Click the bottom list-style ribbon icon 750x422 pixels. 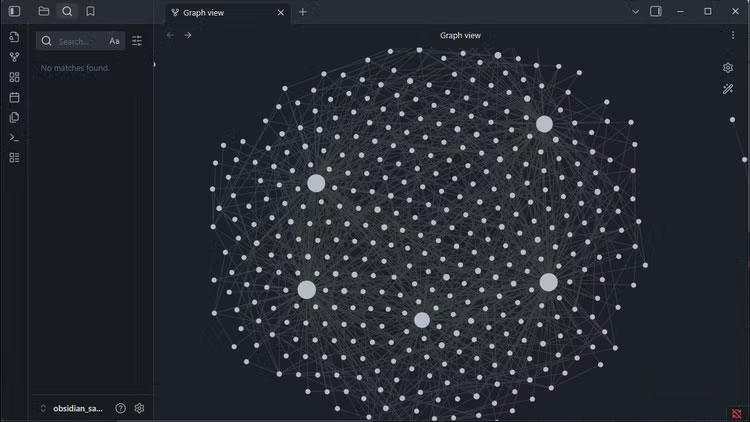(14, 158)
